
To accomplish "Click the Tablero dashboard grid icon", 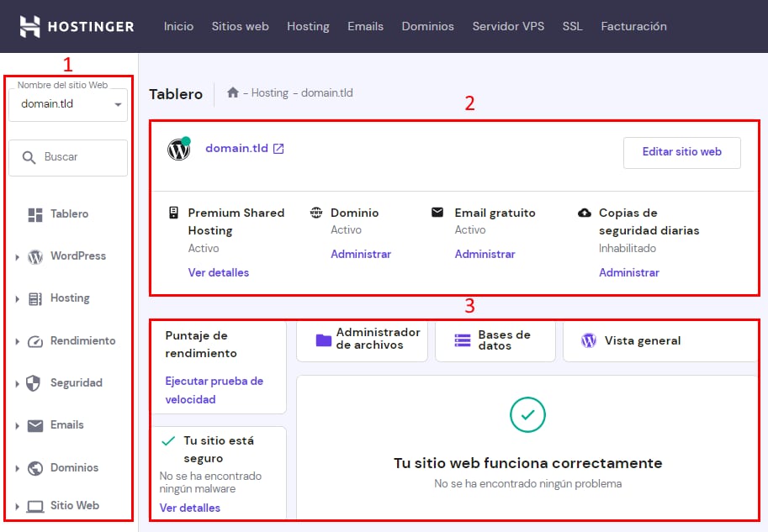I will 35,214.
